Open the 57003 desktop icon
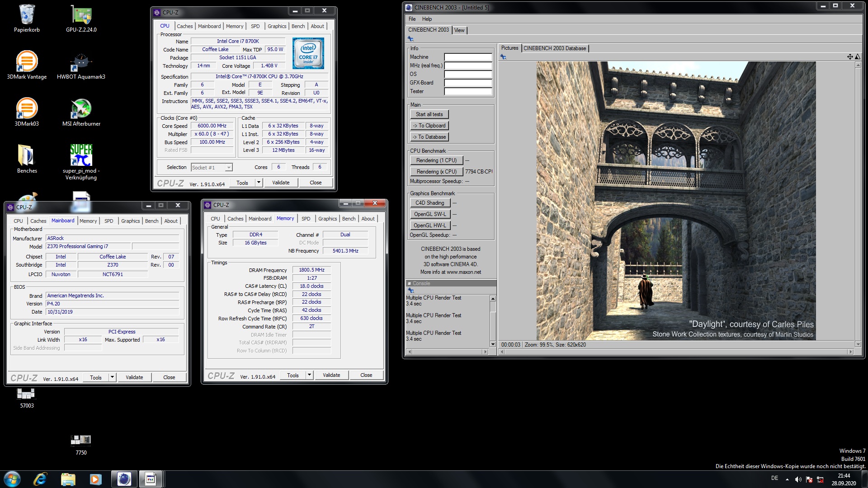The width and height of the screenshot is (868, 488). [27, 398]
